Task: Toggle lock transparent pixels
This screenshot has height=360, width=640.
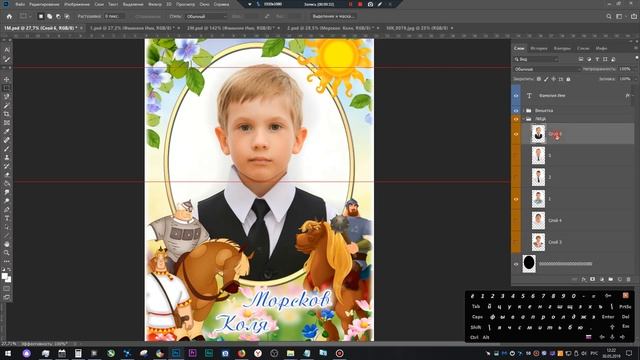Action: tap(539, 79)
